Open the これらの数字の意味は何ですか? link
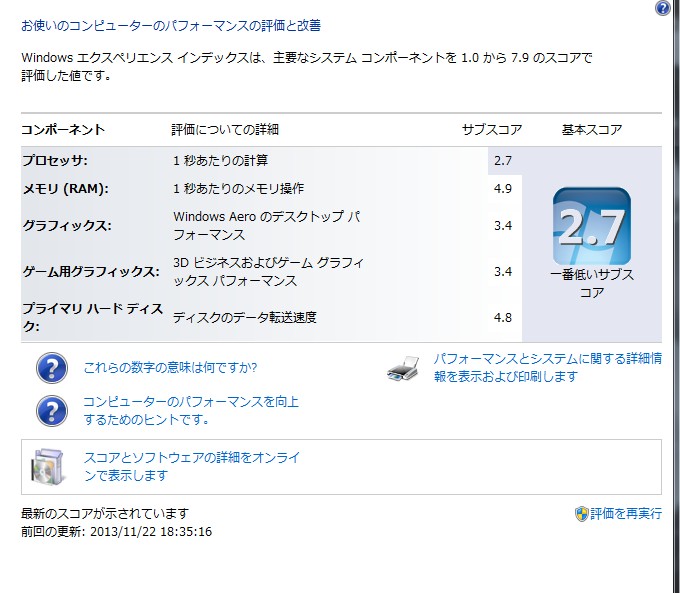The height and width of the screenshot is (593, 680). click(170, 368)
